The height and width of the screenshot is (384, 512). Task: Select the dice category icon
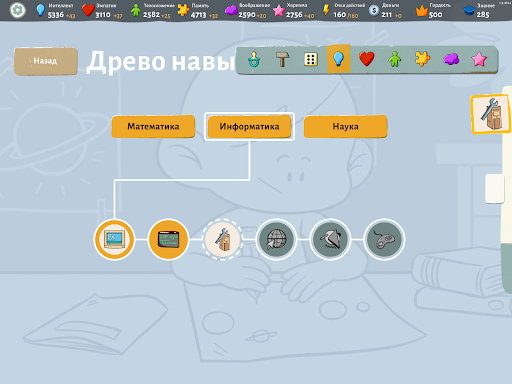coord(311,60)
